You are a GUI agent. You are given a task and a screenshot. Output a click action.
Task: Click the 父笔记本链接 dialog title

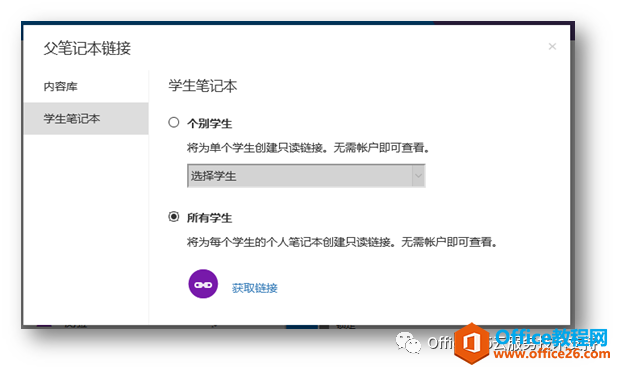[x=87, y=48]
